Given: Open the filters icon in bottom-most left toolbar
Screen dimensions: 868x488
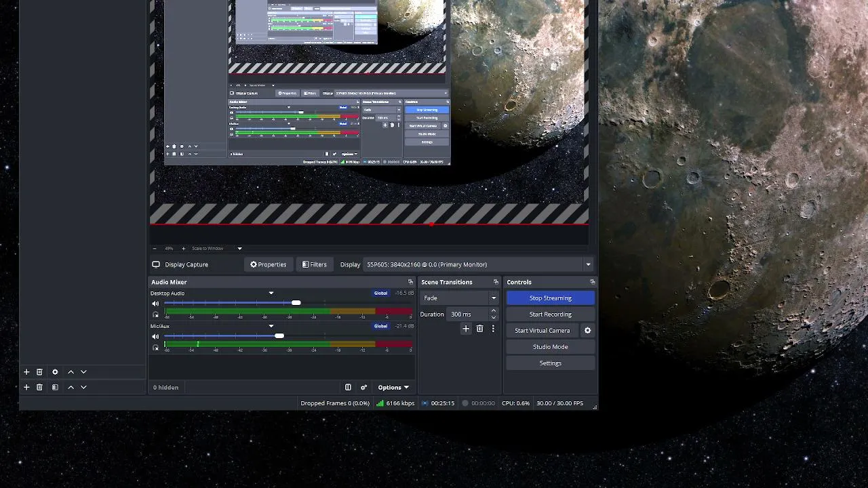Looking at the screenshot, I should [55, 387].
